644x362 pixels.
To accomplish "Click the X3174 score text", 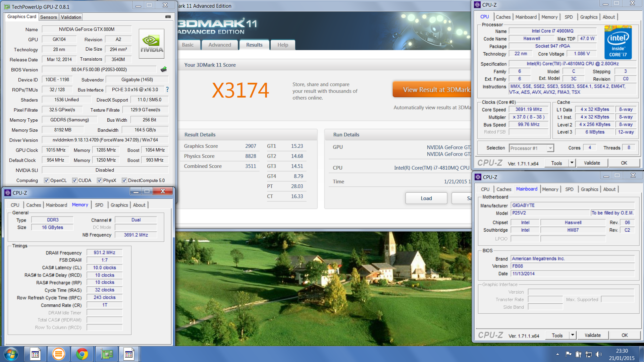I will pos(240,90).
